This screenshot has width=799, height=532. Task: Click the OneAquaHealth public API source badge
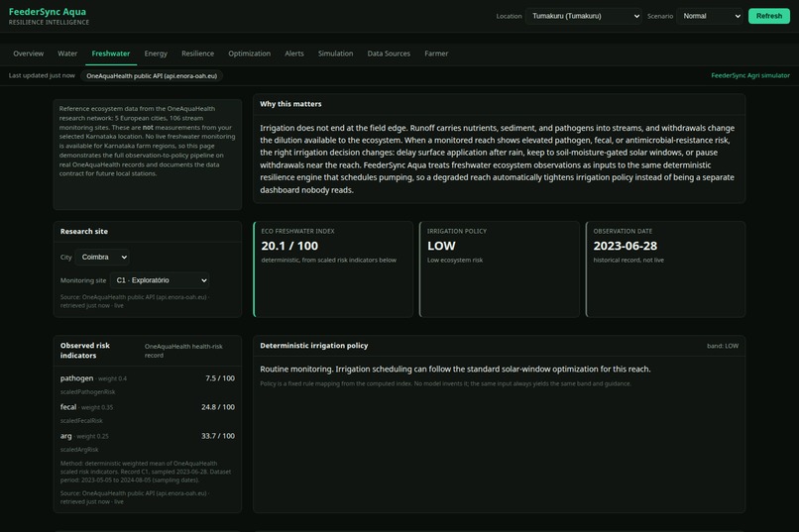[152, 76]
